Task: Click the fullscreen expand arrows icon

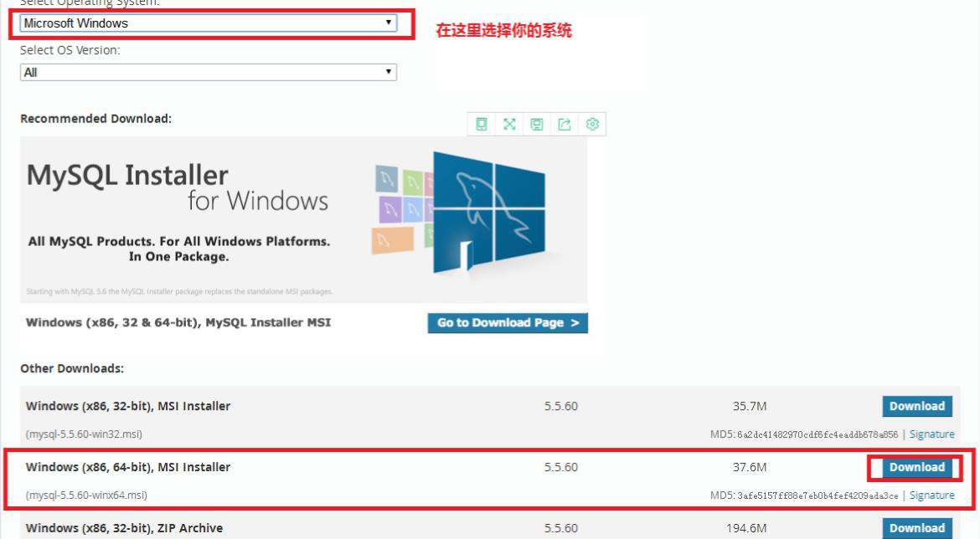Action: pos(509,124)
